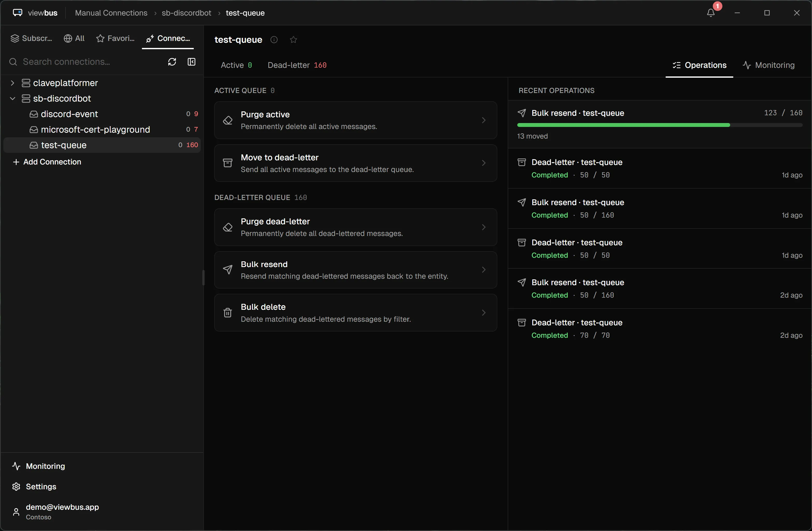Click microsoft-cert-playground queue inbox icon
Screen dimensions: 812x531
(x=33, y=130)
